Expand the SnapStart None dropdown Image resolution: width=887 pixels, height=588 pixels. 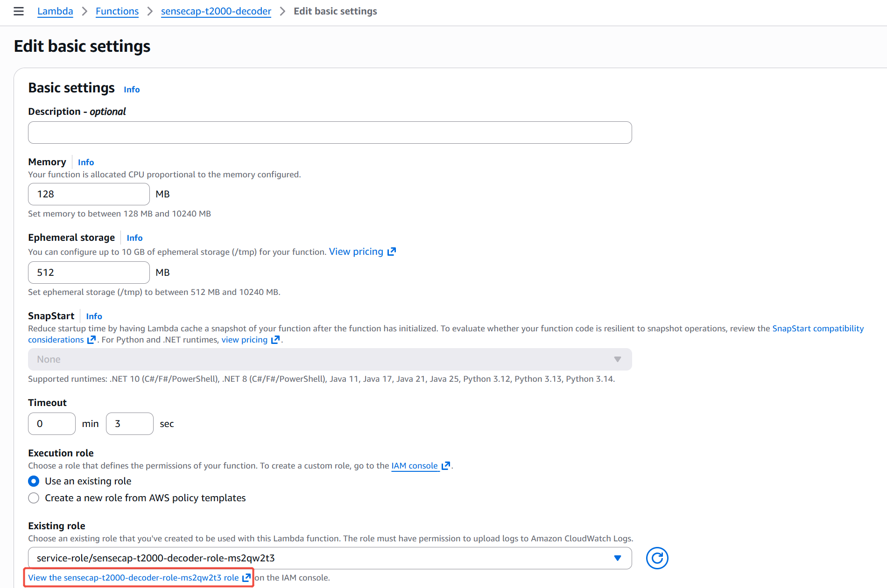330,359
